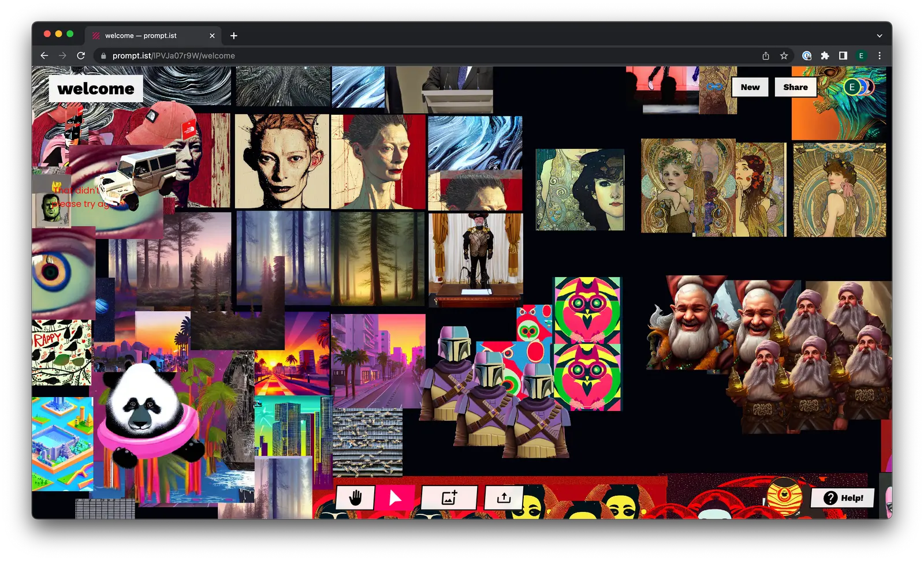The image size is (924, 561).
Task: Click the share page icon in address bar
Action: (x=766, y=56)
